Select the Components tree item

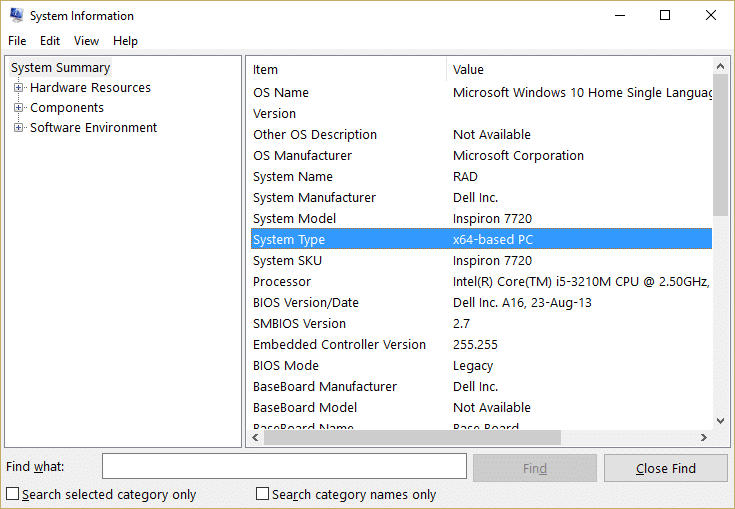click(x=67, y=107)
